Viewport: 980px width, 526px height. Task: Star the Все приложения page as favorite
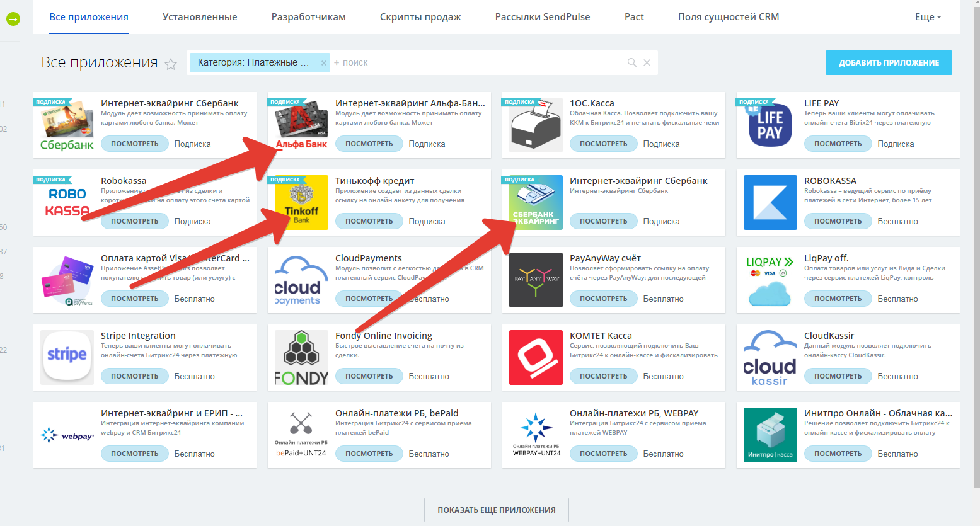(x=171, y=64)
